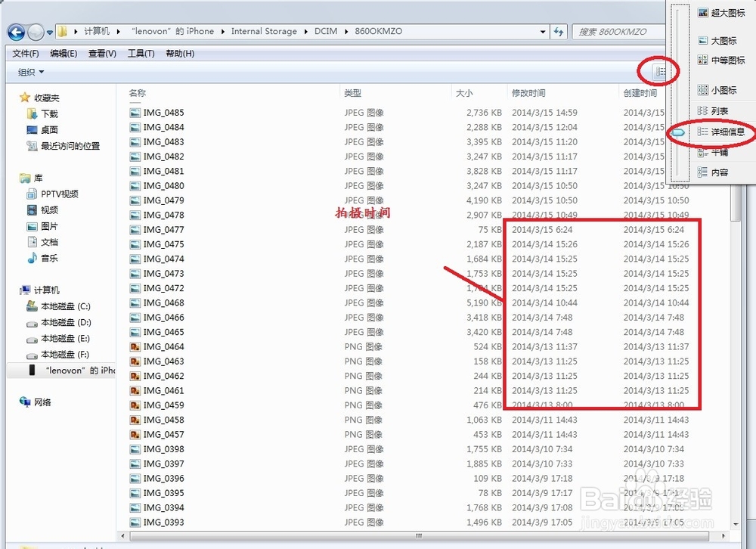Choose 中等图标 view option
This screenshot has width=756, height=549.
coord(721,60)
